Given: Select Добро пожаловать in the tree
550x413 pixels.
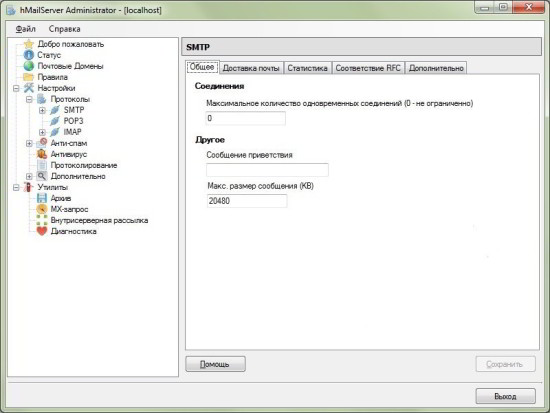Looking at the screenshot, I should 71,44.
